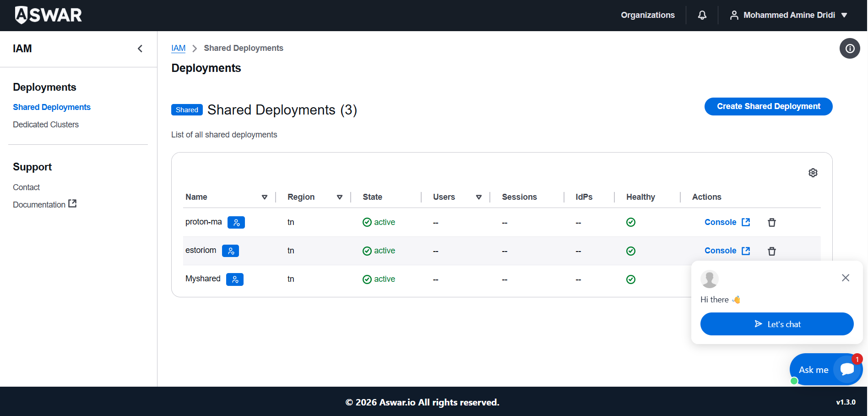Click Myshared shared user icon
Viewport: 868px width, 416px height.
point(235,279)
